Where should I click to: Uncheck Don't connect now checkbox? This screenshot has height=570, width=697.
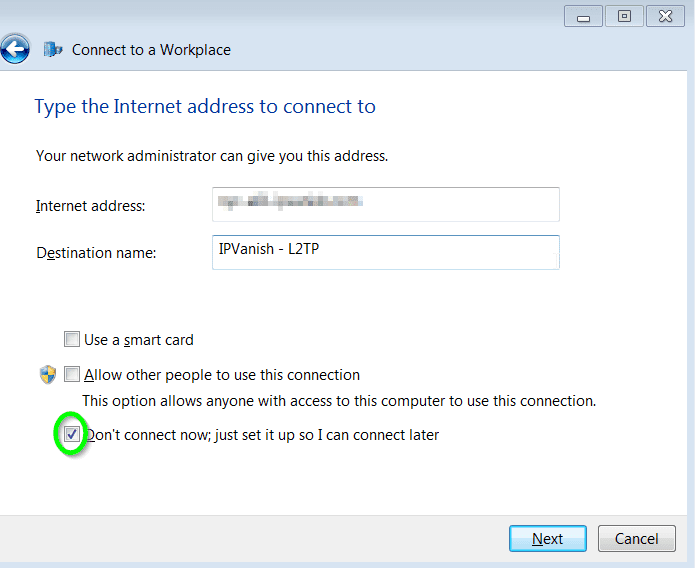pyautogui.click(x=71, y=434)
